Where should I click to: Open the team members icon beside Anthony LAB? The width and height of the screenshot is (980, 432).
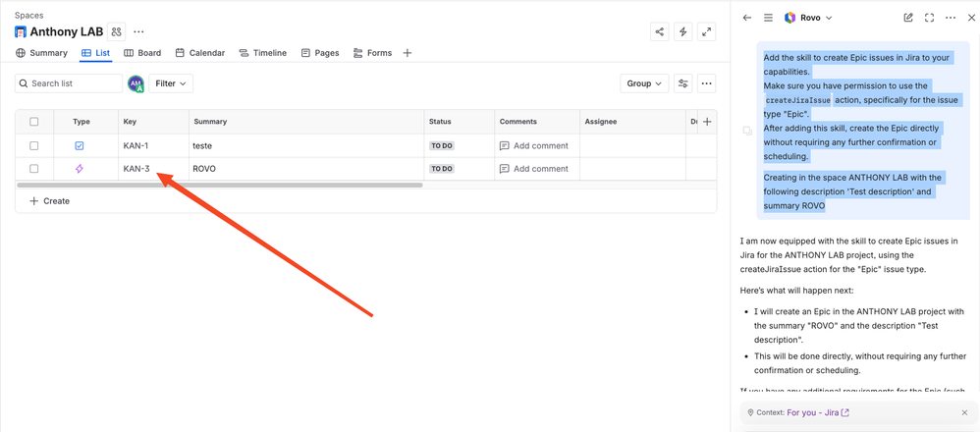click(x=117, y=31)
